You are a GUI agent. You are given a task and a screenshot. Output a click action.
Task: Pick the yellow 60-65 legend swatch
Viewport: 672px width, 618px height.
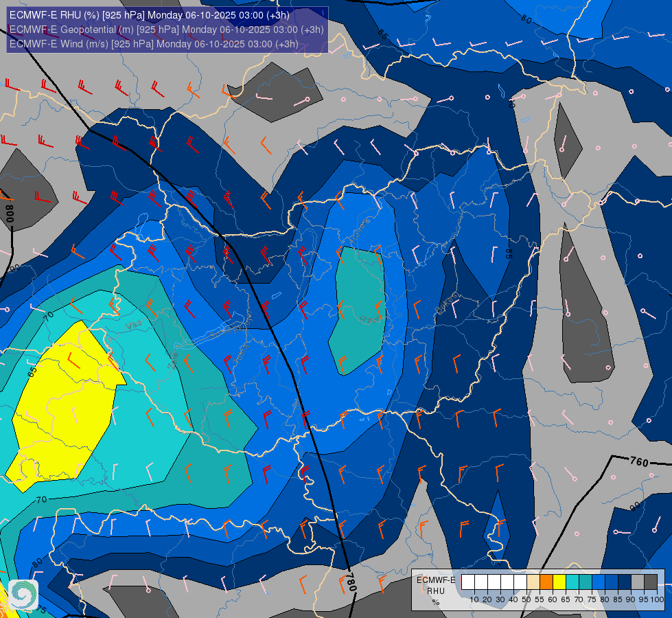[559, 582]
